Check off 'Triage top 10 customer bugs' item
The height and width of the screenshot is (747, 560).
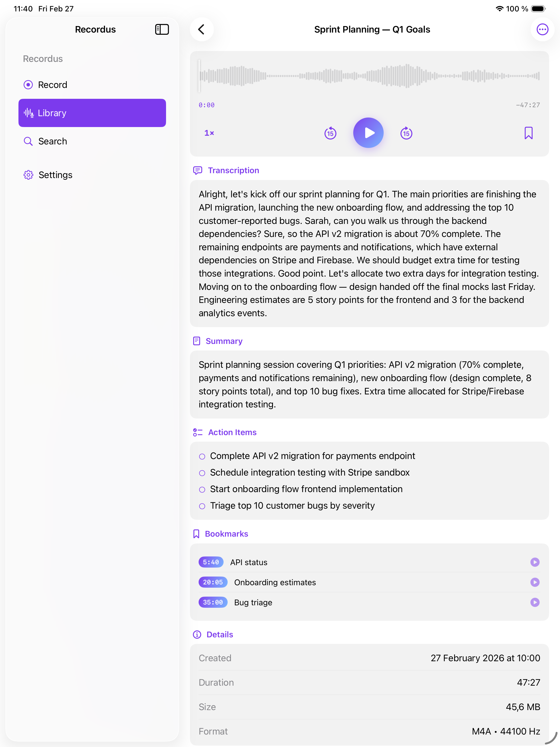(202, 505)
